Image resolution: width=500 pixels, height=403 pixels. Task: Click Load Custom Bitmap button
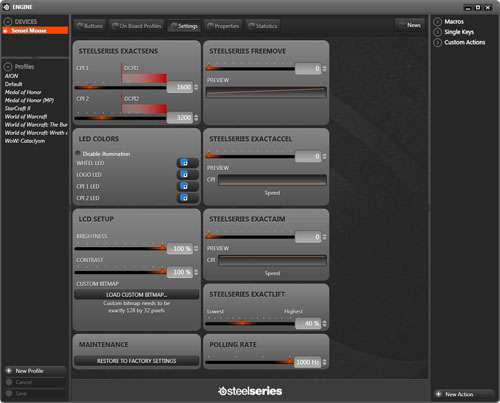[136, 295]
